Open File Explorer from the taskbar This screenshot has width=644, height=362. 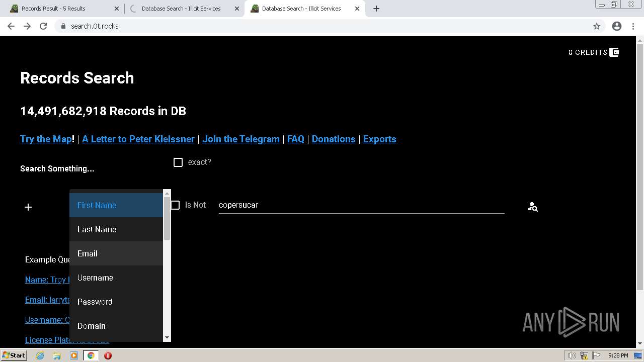click(x=57, y=355)
